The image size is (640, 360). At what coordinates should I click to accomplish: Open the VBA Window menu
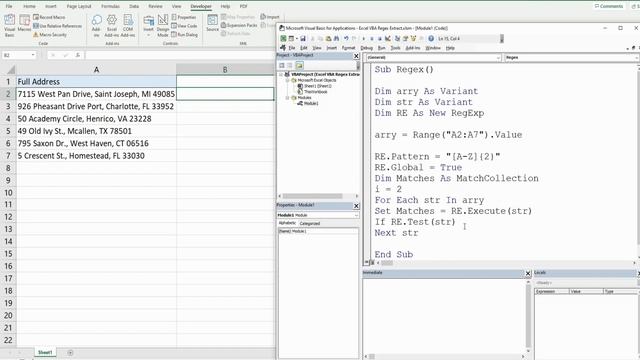433,48
